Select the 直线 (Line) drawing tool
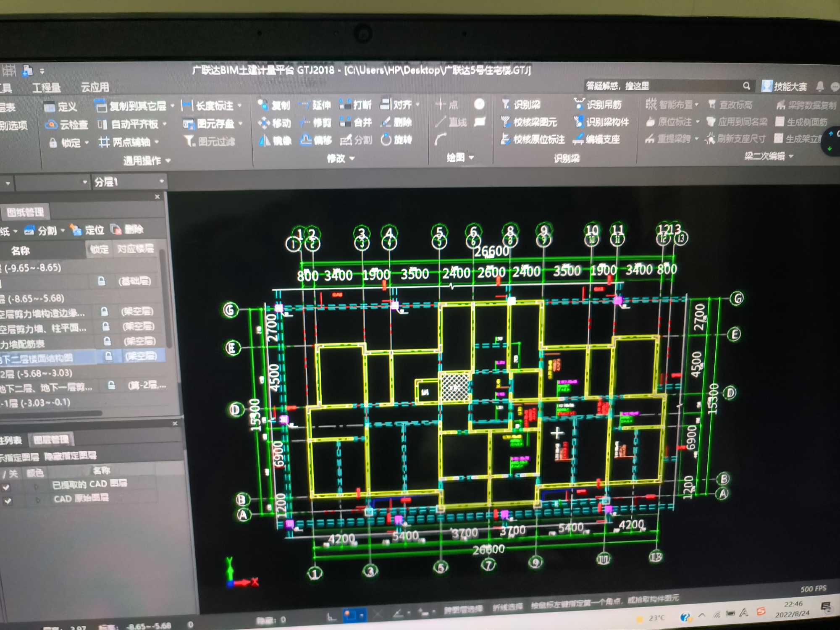This screenshot has height=630, width=840. [451, 122]
